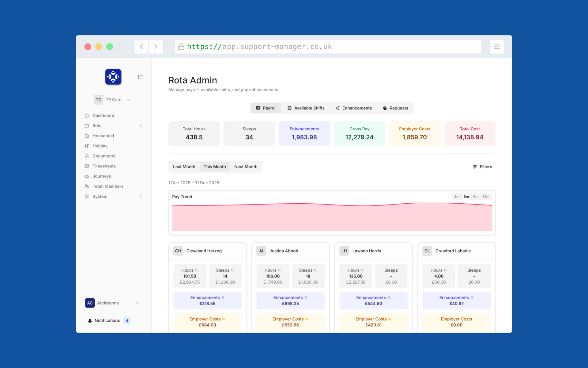Select the Journeys sidebar icon
Viewport: 588px width, 368px height.
[x=87, y=176]
